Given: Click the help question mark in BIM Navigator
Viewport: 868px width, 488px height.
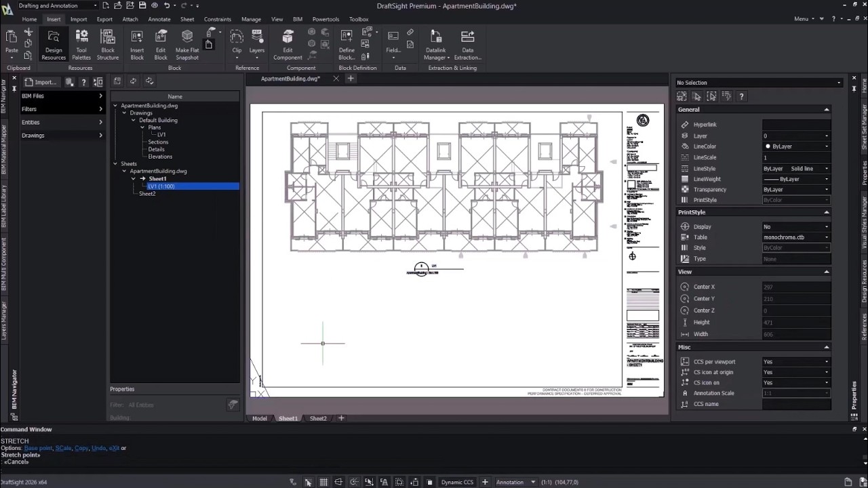Looking at the screenshot, I should [83, 82].
